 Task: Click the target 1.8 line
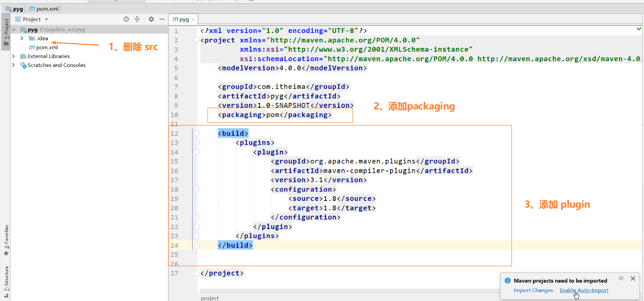[332, 208]
